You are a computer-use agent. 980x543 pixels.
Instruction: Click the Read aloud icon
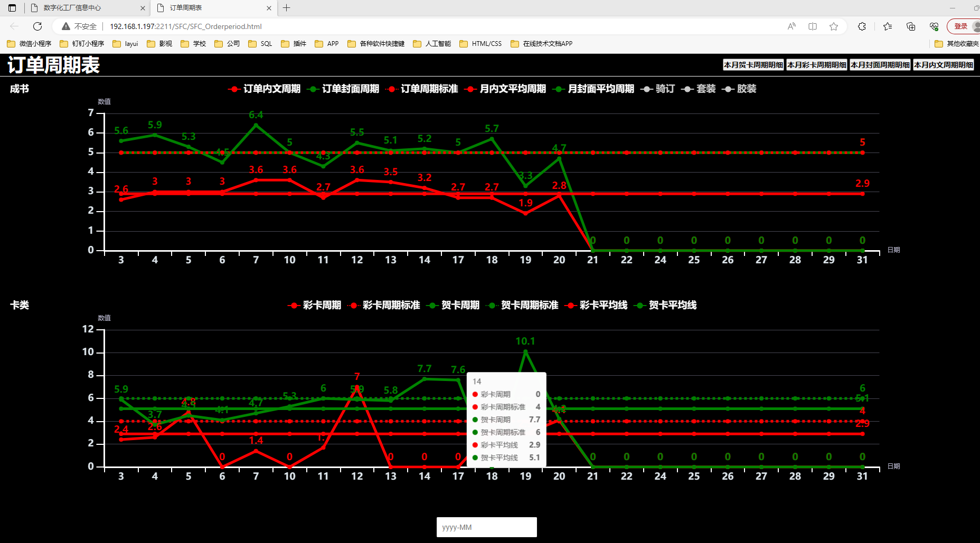click(791, 26)
